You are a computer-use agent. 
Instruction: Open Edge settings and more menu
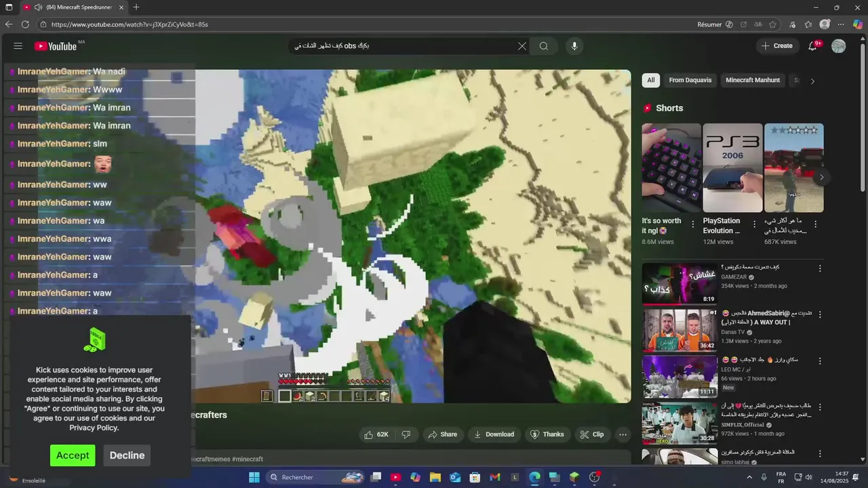(841, 24)
